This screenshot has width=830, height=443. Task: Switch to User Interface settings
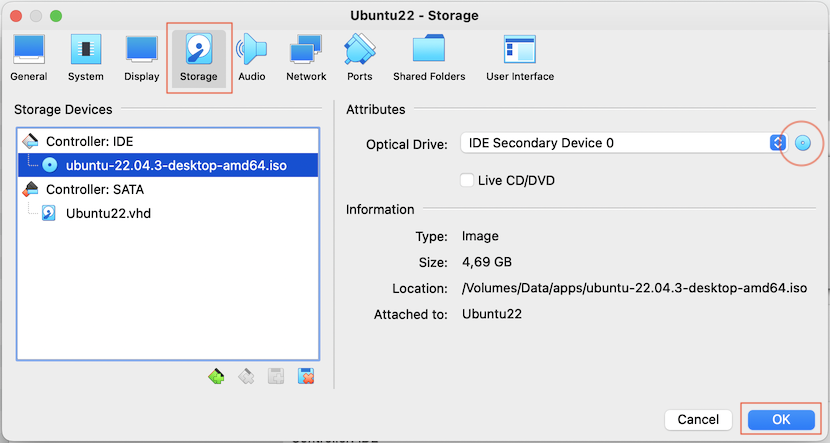[520, 58]
